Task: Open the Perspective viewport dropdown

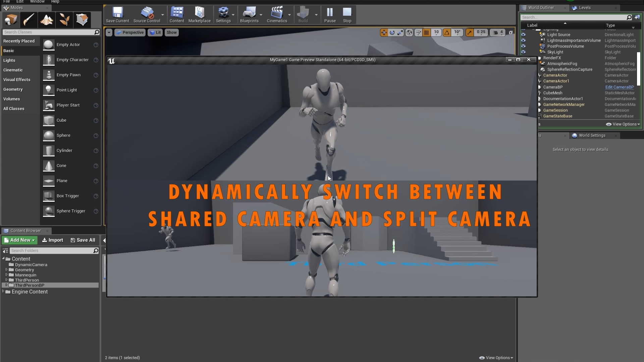Action: (x=130, y=32)
